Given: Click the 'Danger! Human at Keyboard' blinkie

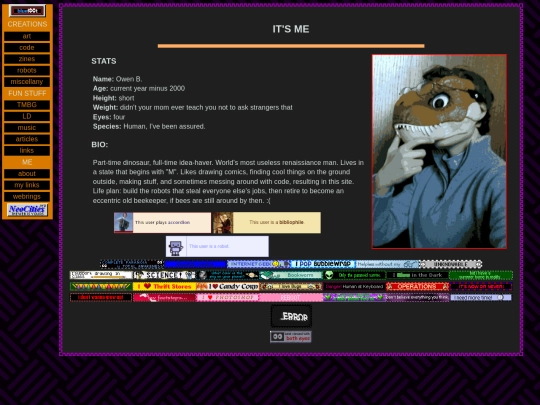Looking at the screenshot, I should click(354, 286).
